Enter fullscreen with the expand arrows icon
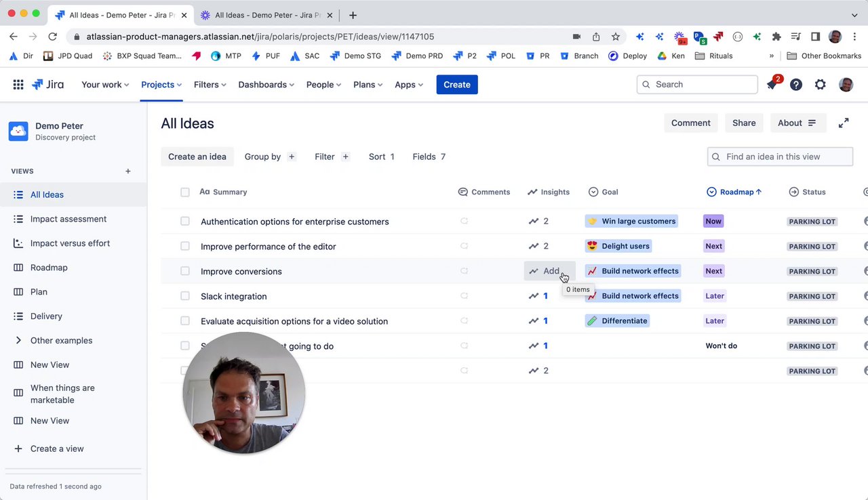This screenshot has height=500, width=868. pos(844,123)
